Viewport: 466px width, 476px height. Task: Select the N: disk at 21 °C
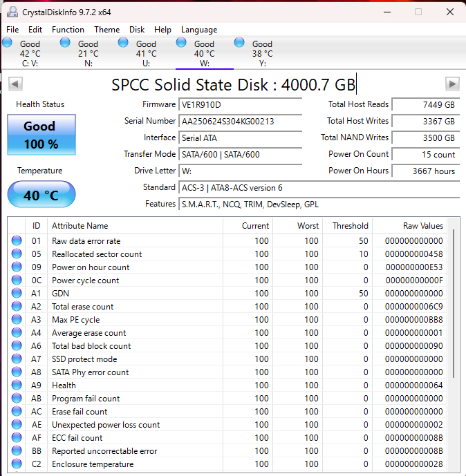pyautogui.click(x=88, y=54)
